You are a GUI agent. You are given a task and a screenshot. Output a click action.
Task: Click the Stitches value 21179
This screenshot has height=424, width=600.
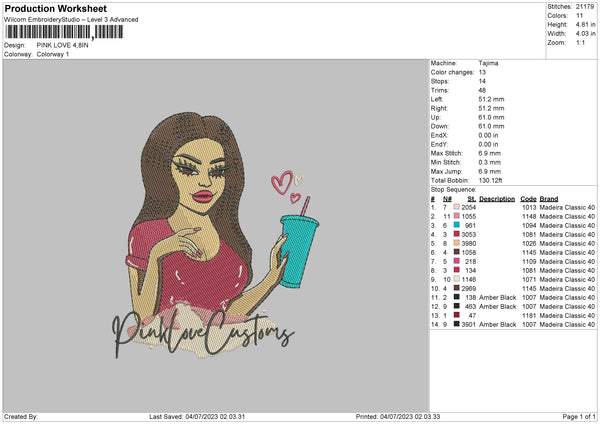[x=585, y=7]
